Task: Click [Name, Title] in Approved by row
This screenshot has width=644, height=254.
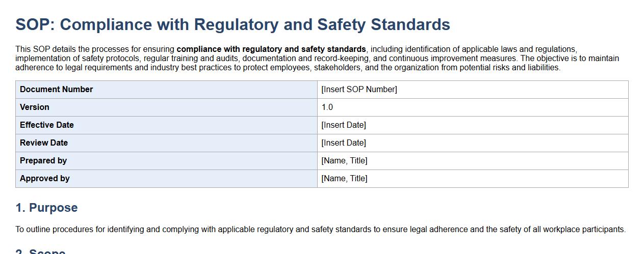Action: [344, 179]
